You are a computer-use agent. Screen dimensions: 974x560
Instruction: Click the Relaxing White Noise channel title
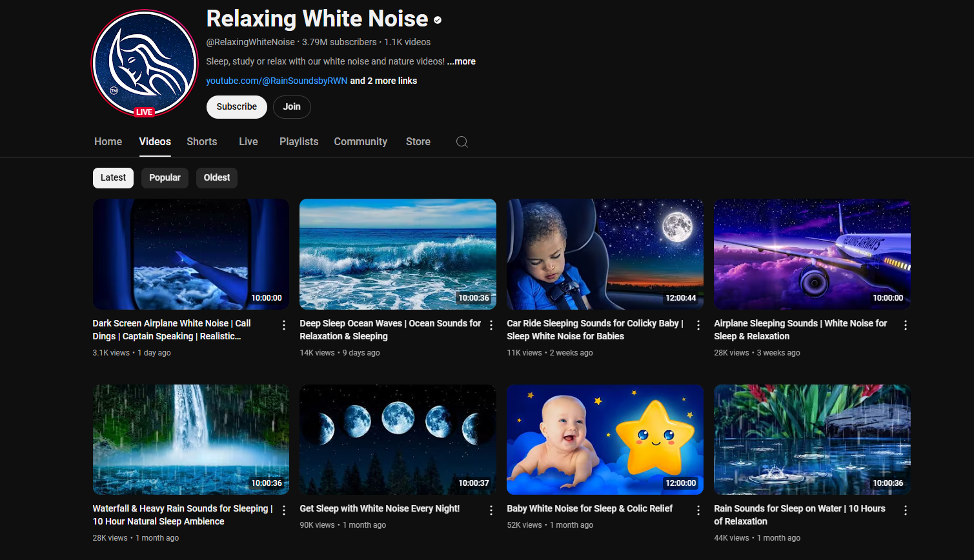coord(317,19)
